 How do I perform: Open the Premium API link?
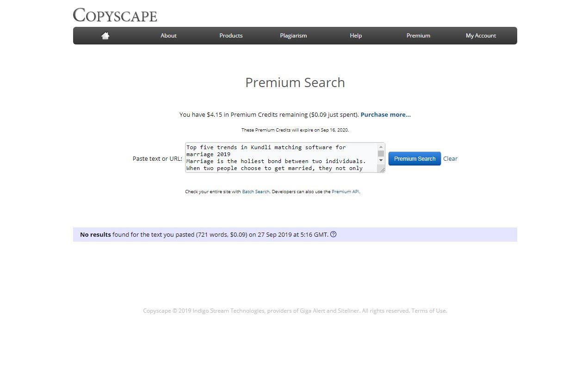point(345,192)
